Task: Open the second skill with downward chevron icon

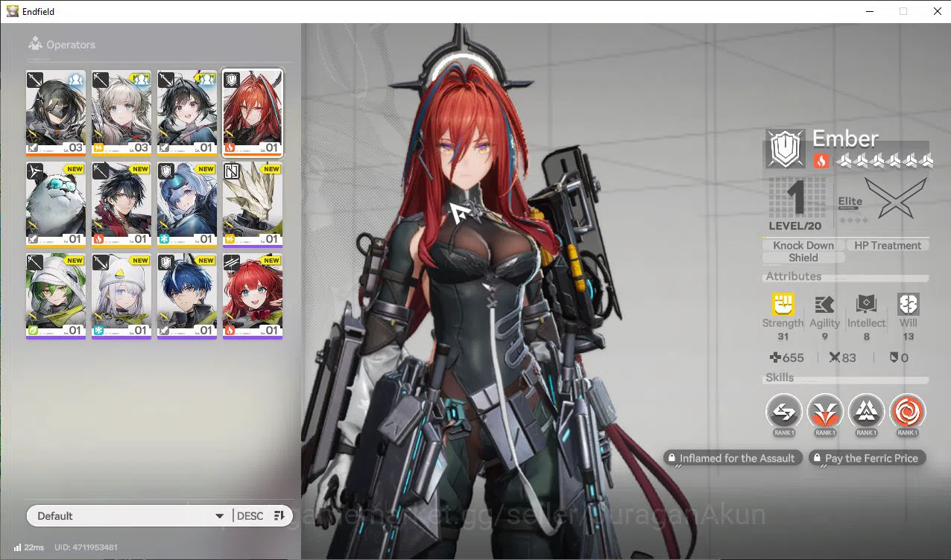Action: pyautogui.click(x=825, y=411)
